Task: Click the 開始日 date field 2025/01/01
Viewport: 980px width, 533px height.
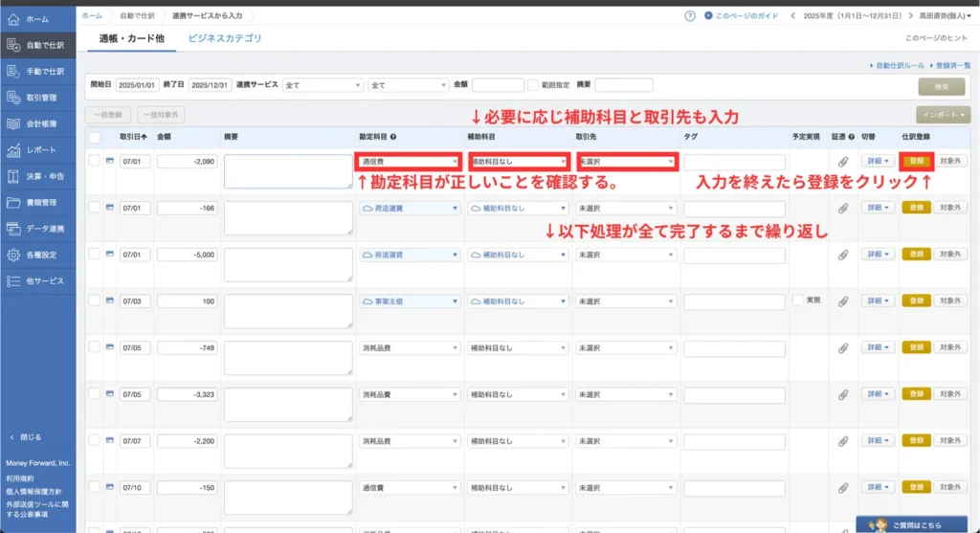Action: point(137,85)
